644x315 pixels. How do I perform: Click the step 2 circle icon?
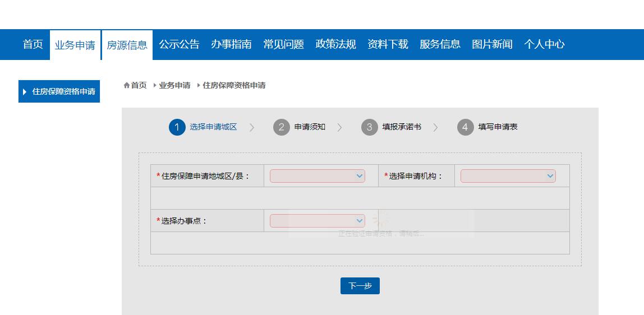tap(282, 127)
